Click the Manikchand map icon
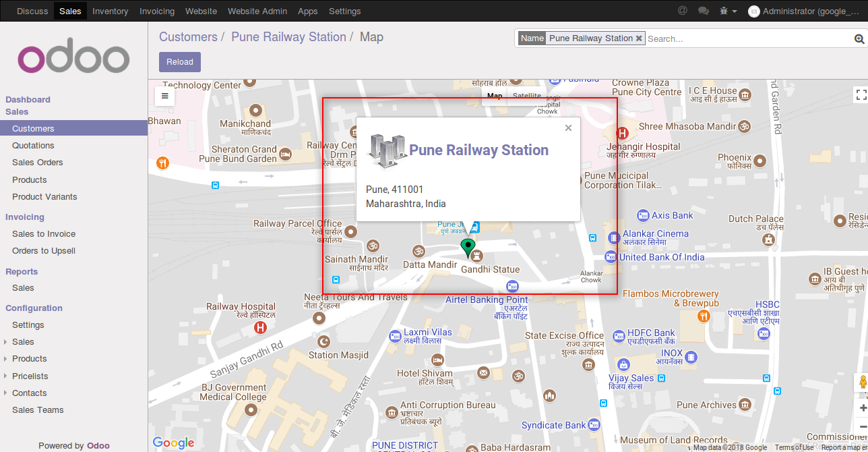The image size is (868, 452). pos(255,110)
